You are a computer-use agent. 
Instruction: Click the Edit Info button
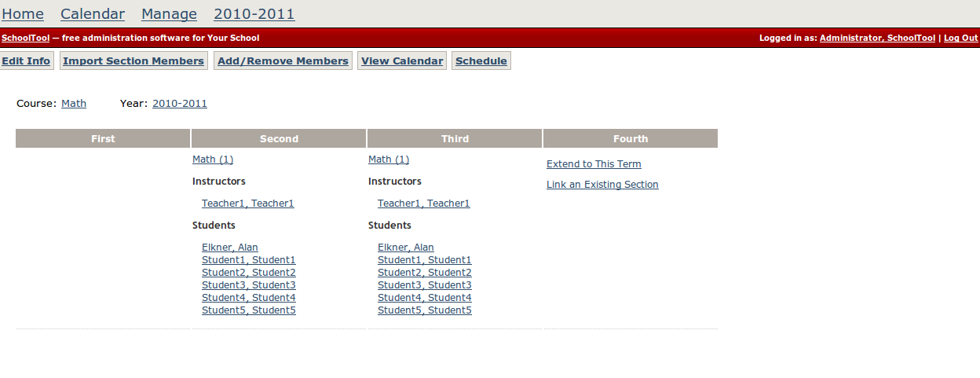pyautogui.click(x=26, y=61)
